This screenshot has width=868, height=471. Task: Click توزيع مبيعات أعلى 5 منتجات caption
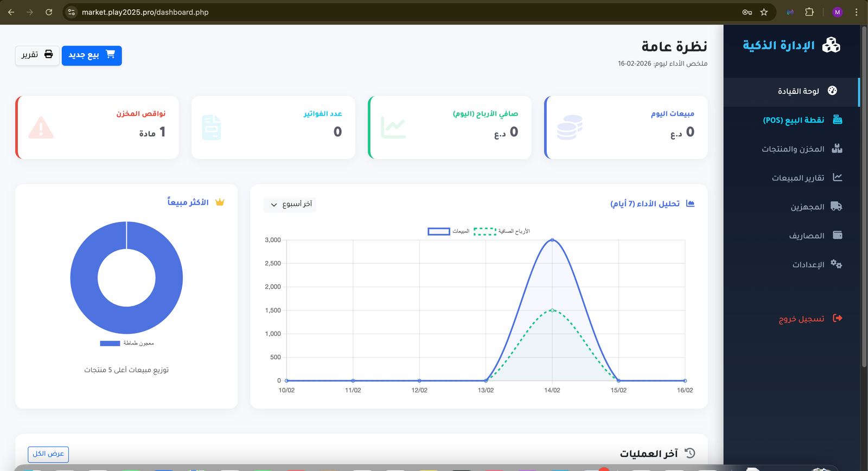(126, 370)
